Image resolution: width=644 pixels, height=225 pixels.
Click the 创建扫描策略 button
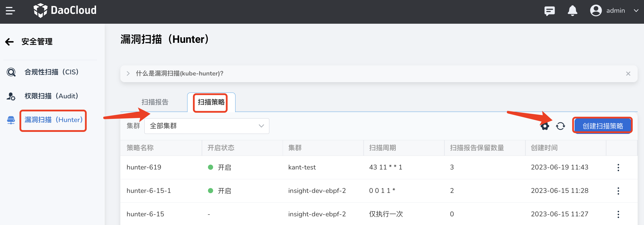click(603, 126)
